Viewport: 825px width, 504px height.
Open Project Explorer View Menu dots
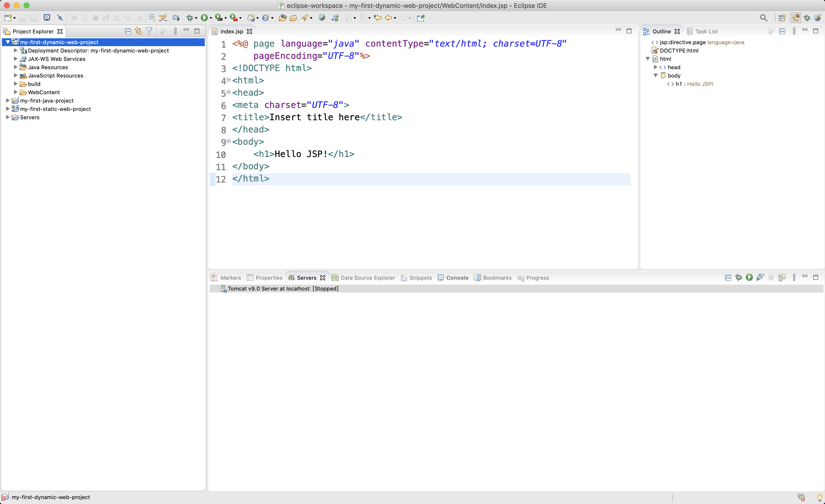[176, 31]
